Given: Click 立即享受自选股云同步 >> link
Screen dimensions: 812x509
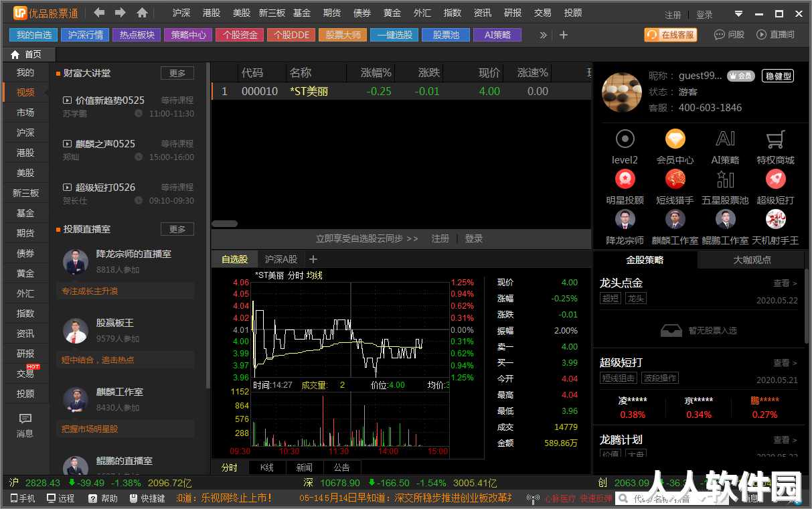Looking at the screenshot, I should click(367, 238).
